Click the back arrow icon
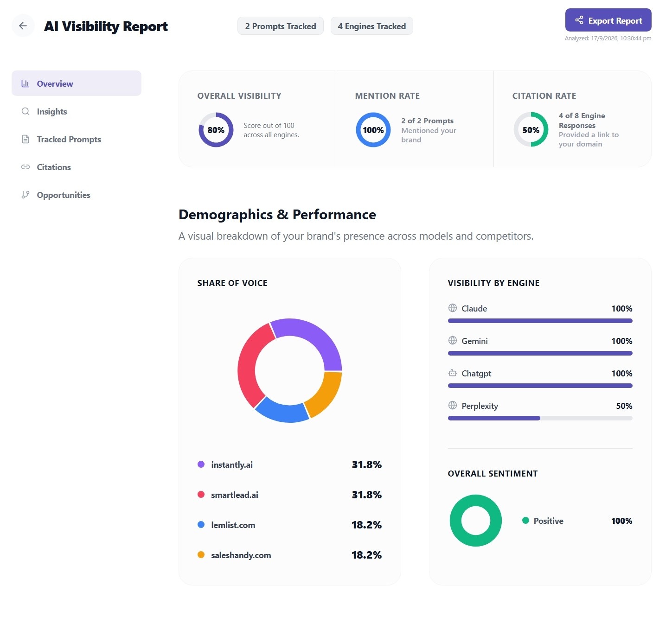Viewport: 672px width, 617px height. (x=23, y=26)
